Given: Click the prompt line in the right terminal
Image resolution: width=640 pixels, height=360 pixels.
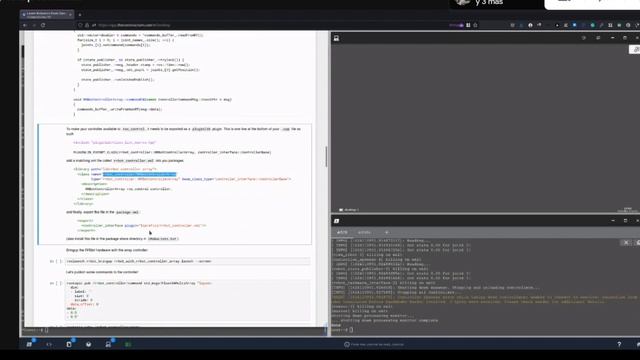Looking at the screenshot, I should (342, 330).
